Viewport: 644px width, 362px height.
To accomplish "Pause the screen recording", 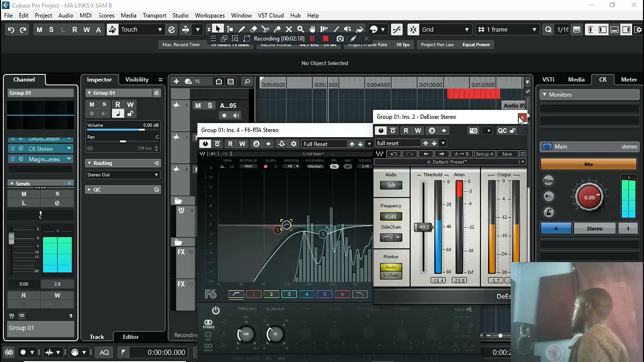I will coord(312,39).
